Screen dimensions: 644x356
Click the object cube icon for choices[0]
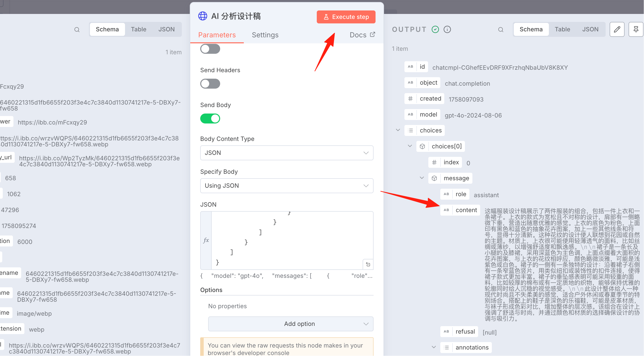point(423,146)
